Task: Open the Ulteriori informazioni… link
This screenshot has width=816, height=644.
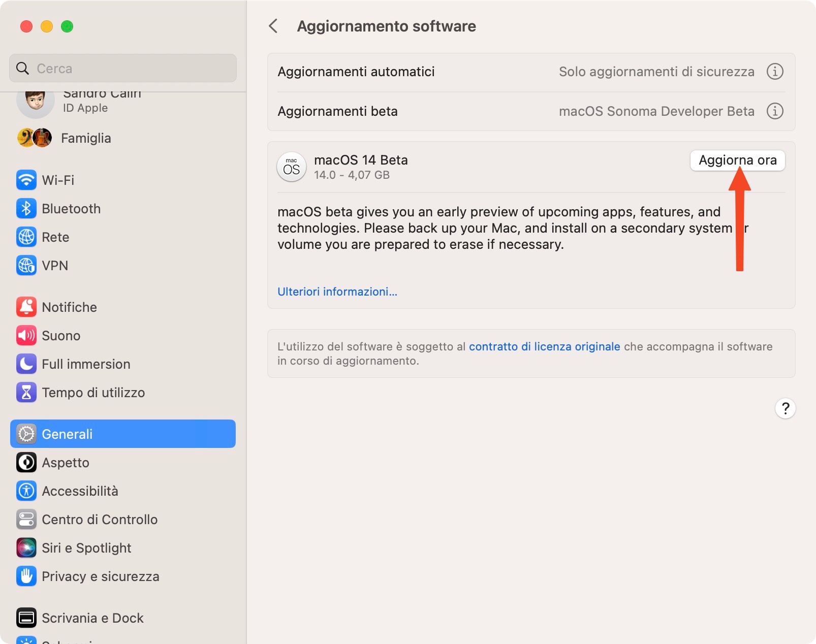Action: click(337, 292)
